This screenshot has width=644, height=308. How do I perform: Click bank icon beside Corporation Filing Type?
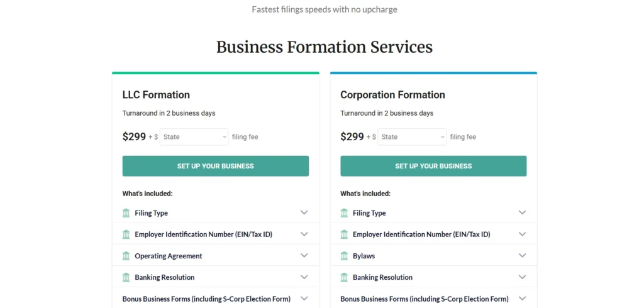point(344,213)
